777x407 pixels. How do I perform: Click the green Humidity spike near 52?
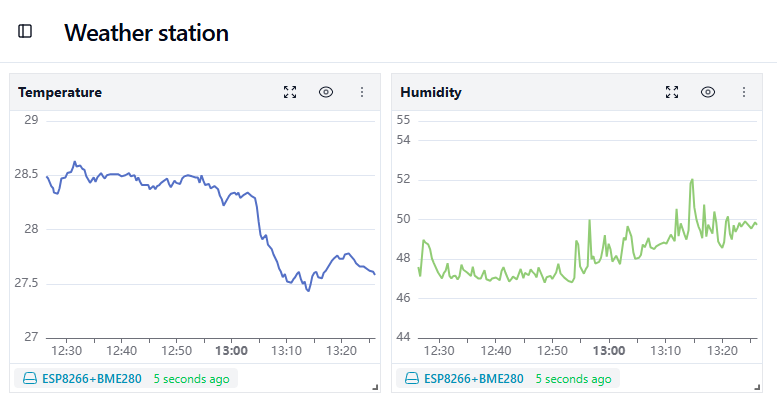(x=692, y=180)
